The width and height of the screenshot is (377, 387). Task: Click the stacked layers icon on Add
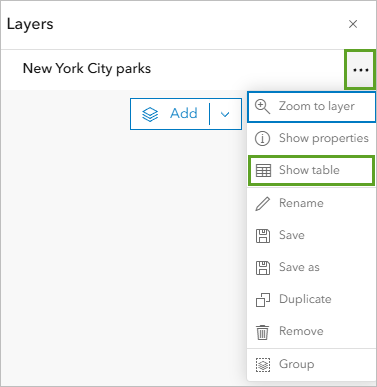click(x=150, y=114)
